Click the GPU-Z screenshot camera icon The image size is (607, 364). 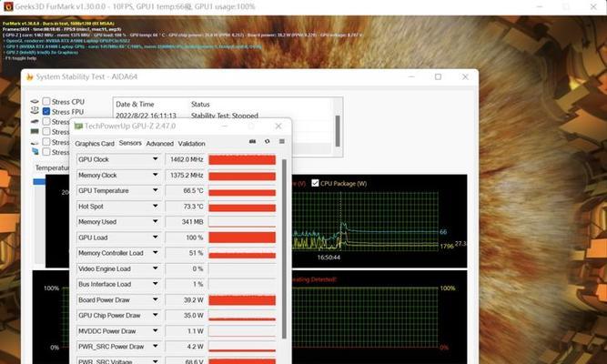coord(252,141)
